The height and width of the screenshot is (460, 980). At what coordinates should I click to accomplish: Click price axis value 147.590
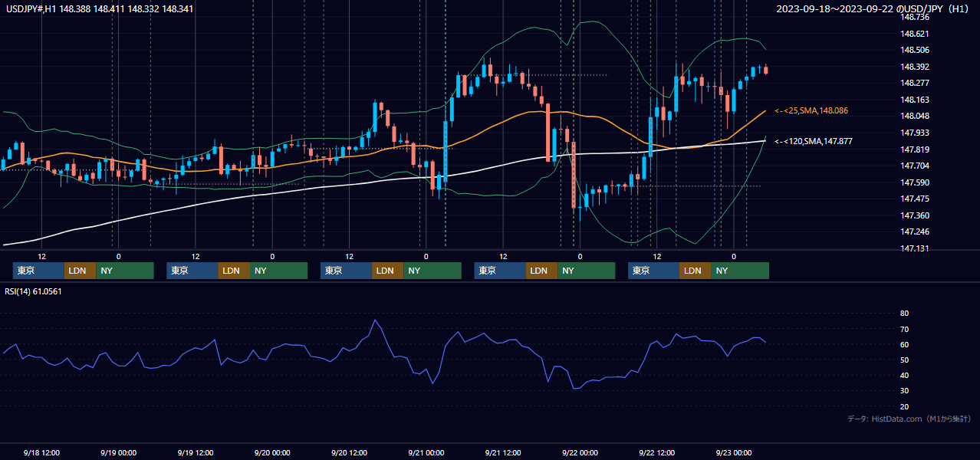point(915,182)
